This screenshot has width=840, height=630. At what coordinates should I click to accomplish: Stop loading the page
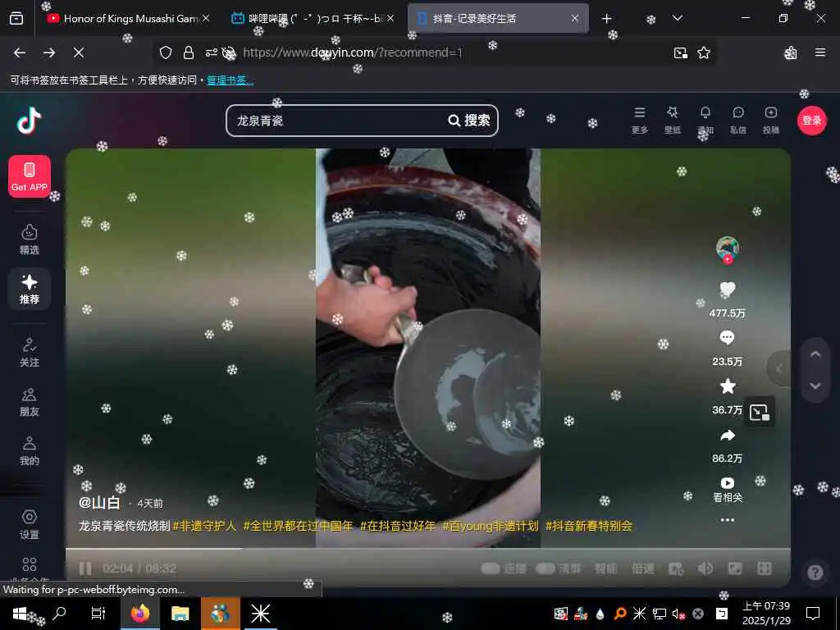click(78, 52)
